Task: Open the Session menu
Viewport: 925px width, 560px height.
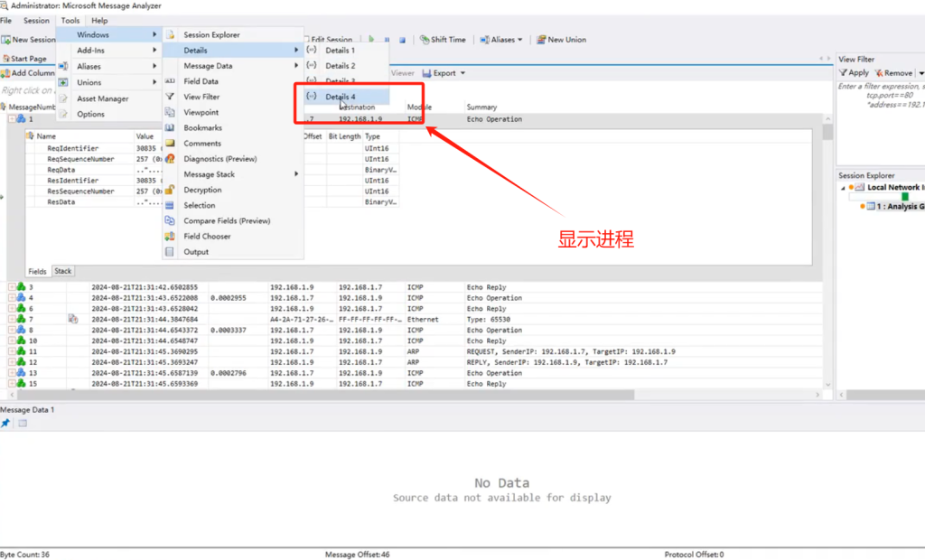Action: click(x=36, y=20)
